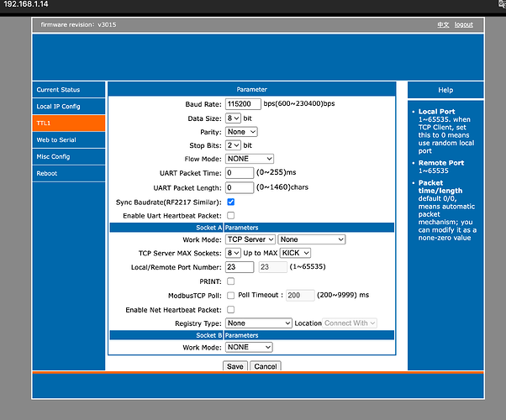Open the Parity dropdown
Viewport: 506px width, 420px height.
coord(240,132)
